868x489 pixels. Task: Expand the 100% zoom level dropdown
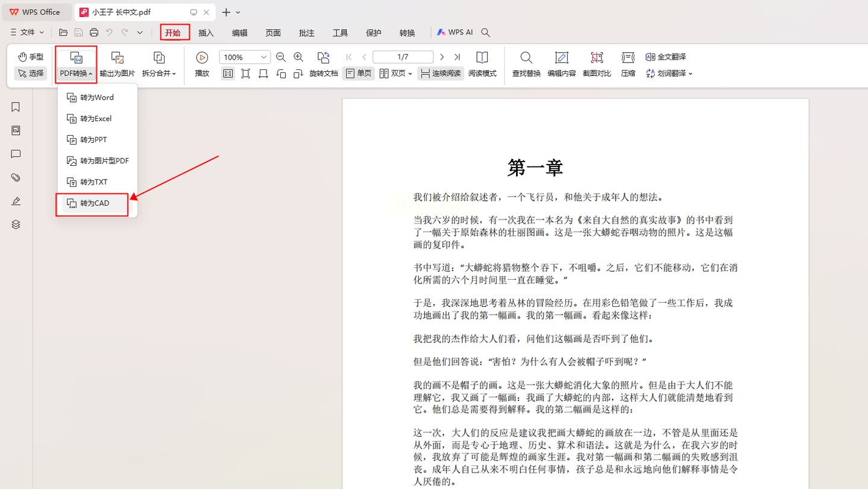point(263,57)
